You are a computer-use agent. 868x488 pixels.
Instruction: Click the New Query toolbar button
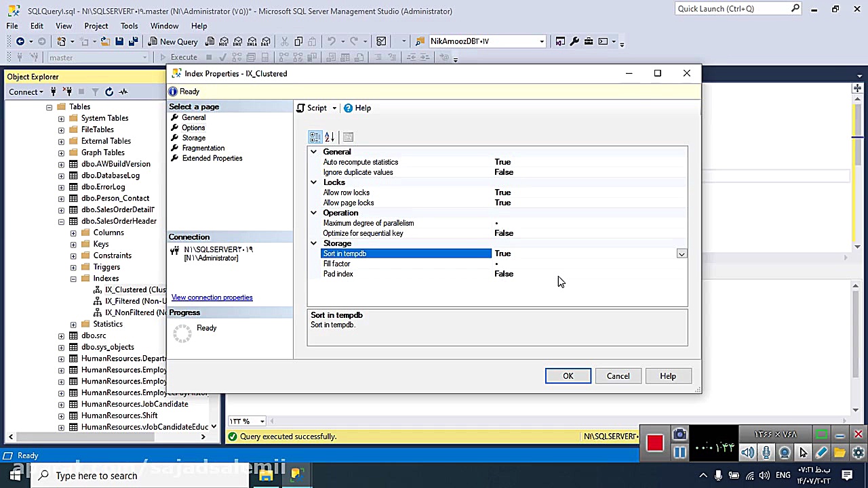pyautogui.click(x=172, y=41)
